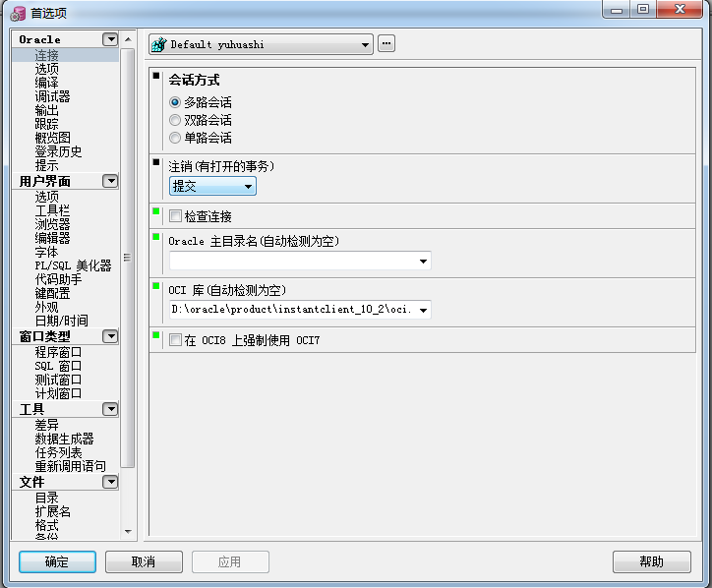712x588 pixels.
Task: Open the 提示 preferences page
Action: [47, 165]
